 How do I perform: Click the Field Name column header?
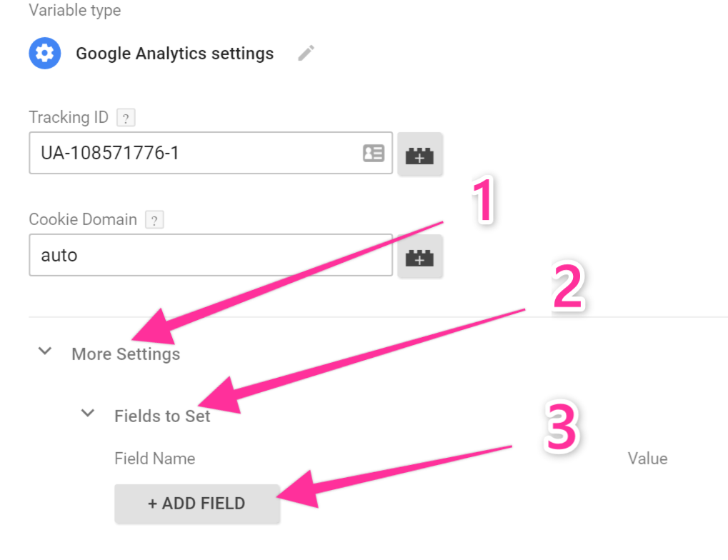pos(154,459)
